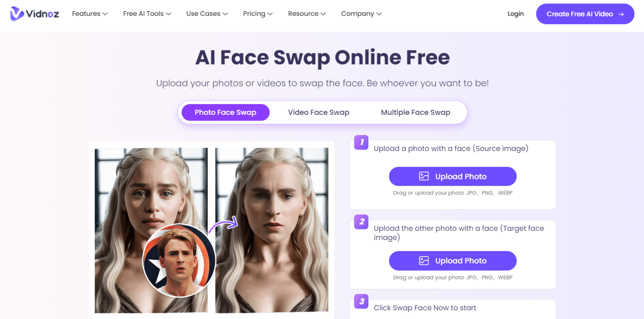Open the Pricing dropdown
The height and width of the screenshot is (319, 644).
[x=258, y=14]
